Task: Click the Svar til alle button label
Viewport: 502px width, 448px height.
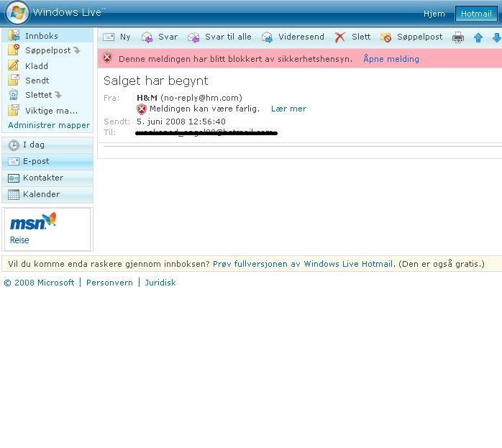Action: click(x=228, y=37)
